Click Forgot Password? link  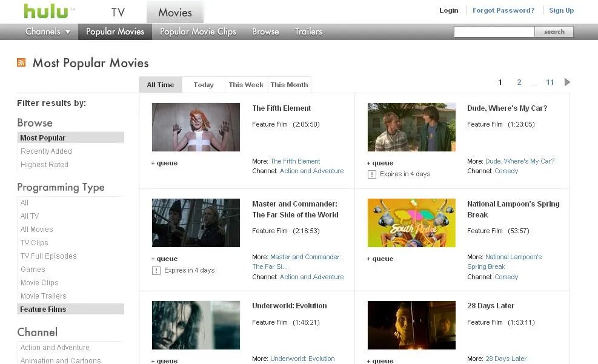tap(503, 10)
